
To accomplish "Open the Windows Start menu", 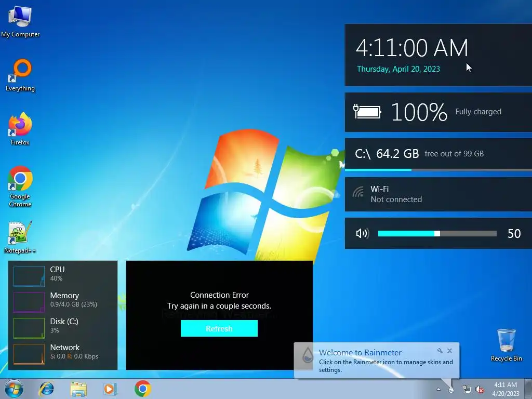I will (x=14, y=389).
